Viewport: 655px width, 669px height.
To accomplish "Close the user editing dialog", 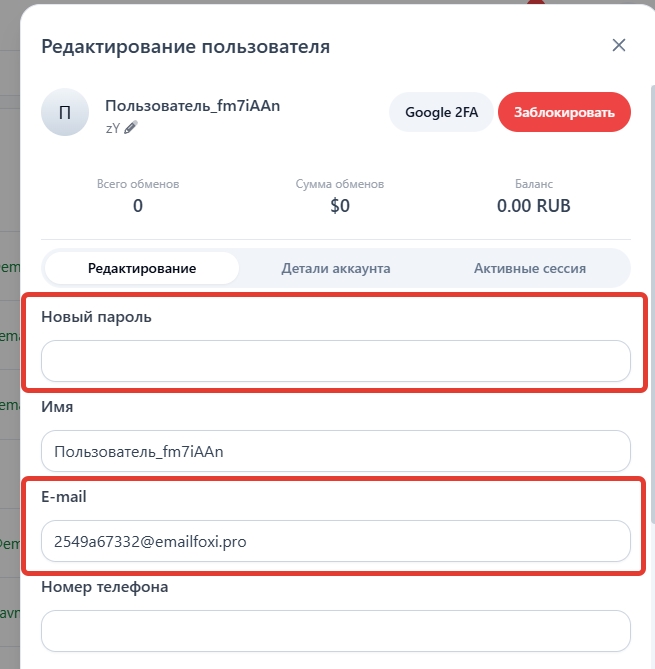I will (619, 45).
